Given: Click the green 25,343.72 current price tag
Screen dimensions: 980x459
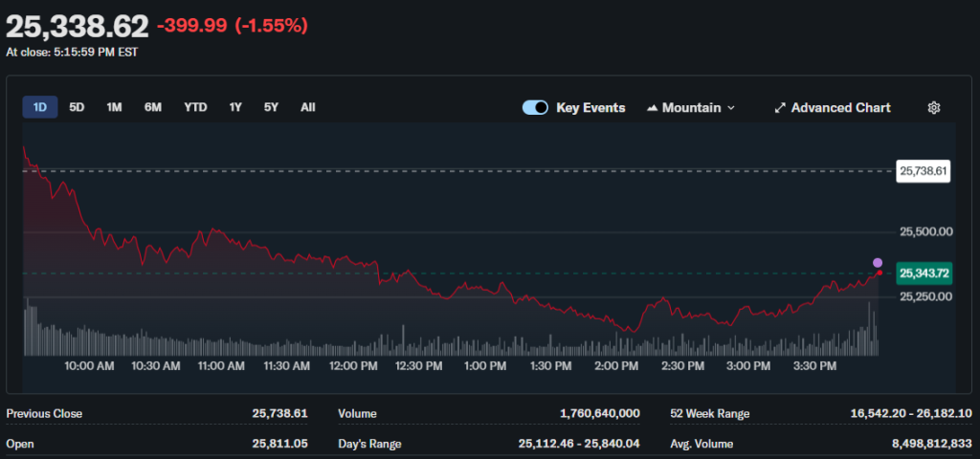Looking at the screenshot, I should (924, 273).
